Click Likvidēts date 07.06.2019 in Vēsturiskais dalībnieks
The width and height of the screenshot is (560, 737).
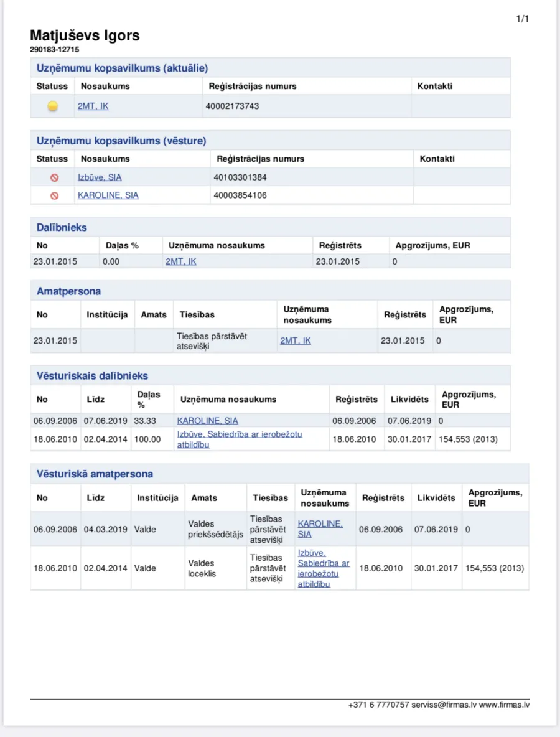409,421
